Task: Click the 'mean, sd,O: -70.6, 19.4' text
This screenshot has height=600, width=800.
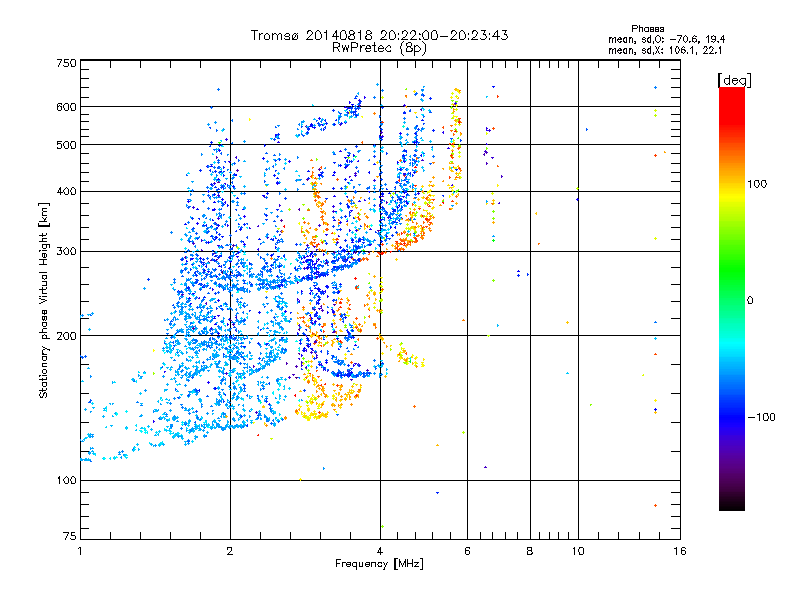Action: (666, 39)
